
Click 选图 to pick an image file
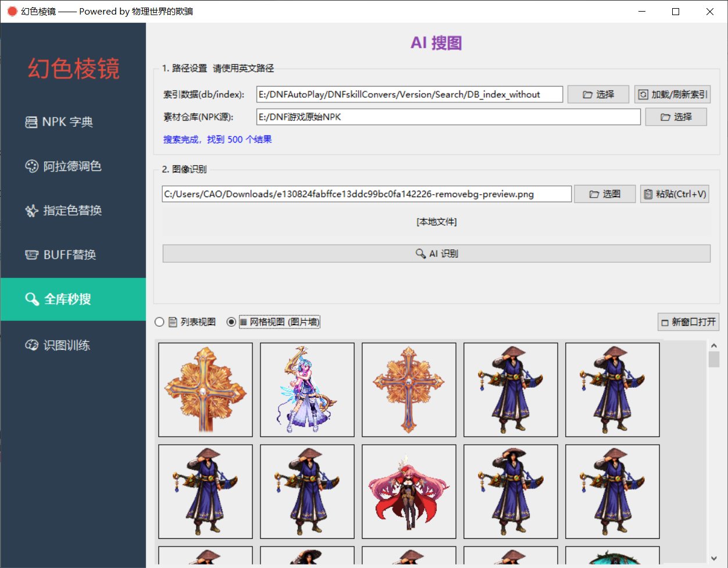pos(605,194)
